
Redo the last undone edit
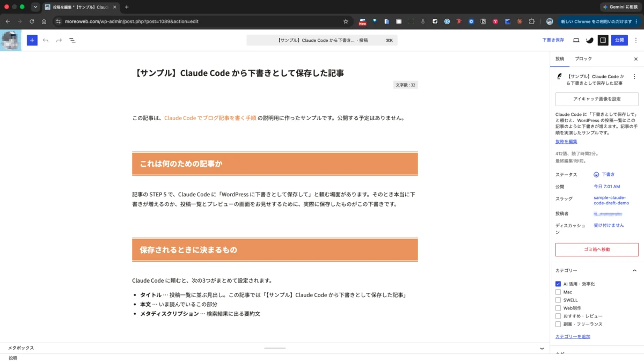59,40
